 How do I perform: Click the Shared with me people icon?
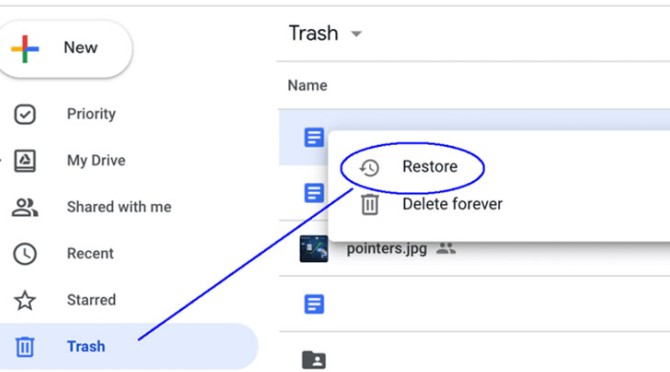(25, 208)
